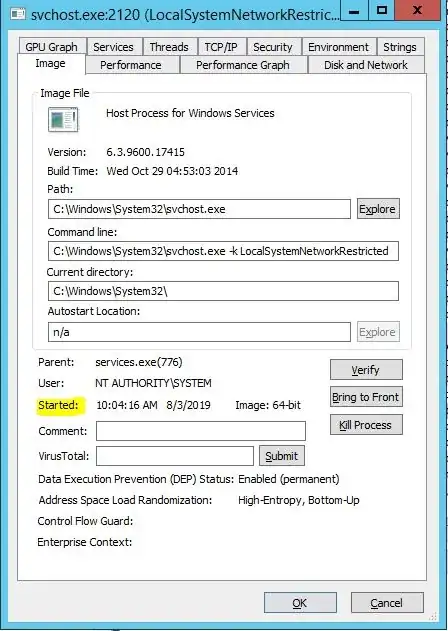The height and width of the screenshot is (631, 448).
Task: Open the Services tab
Action: coord(114,47)
